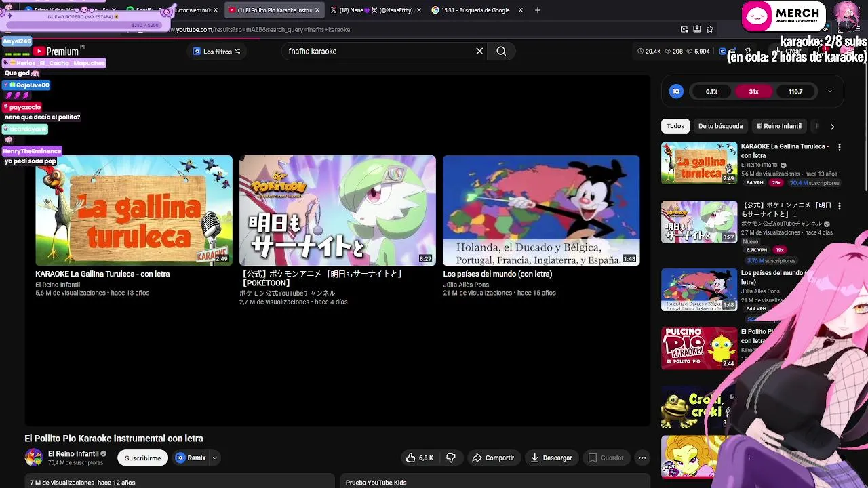Click the 0.1% vidIQ stat pill
This screenshot has width=868, height=488.
(711, 91)
